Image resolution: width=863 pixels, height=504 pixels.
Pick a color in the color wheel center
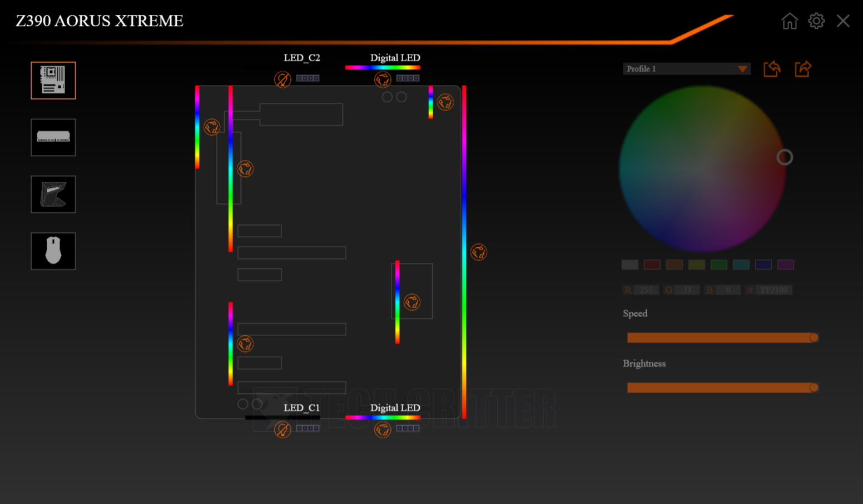[x=702, y=168]
